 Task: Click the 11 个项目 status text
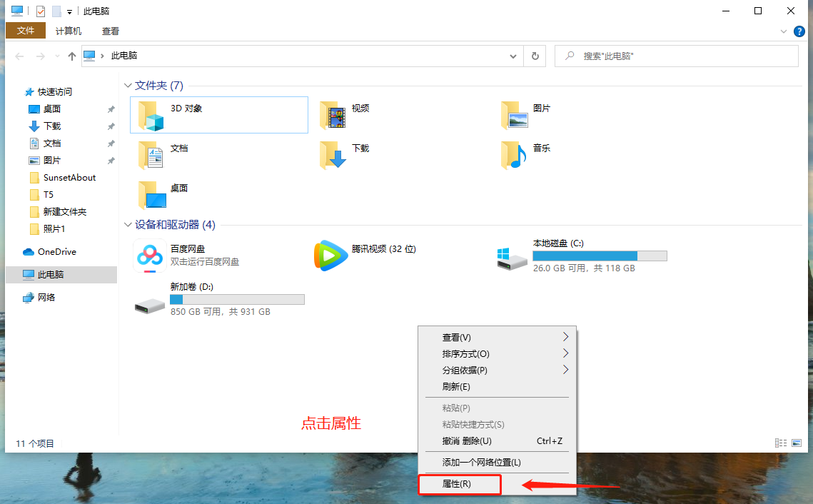[35, 443]
